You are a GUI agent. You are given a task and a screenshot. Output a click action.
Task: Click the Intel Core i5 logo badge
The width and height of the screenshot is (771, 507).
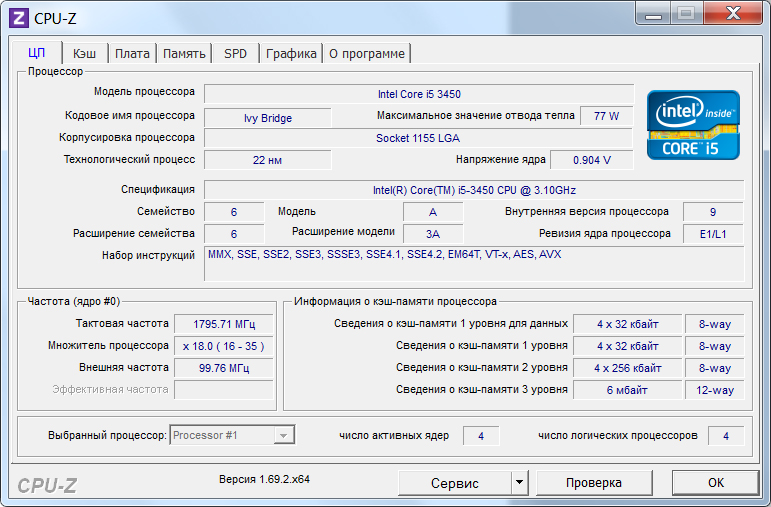pyautogui.click(x=693, y=125)
